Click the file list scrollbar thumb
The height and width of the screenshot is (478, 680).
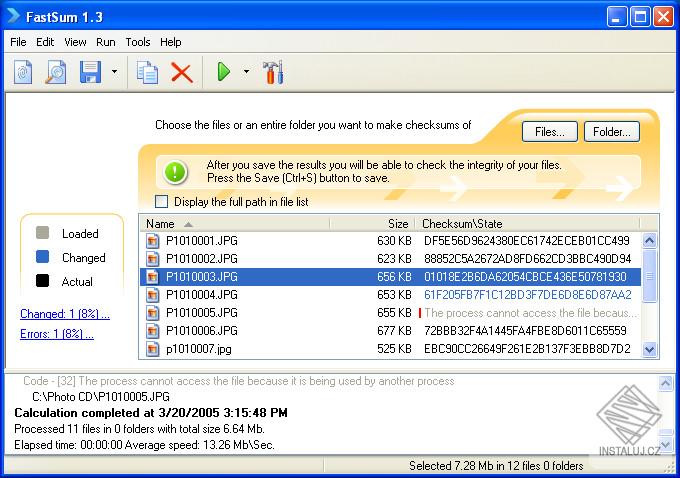click(x=649, y=275)
